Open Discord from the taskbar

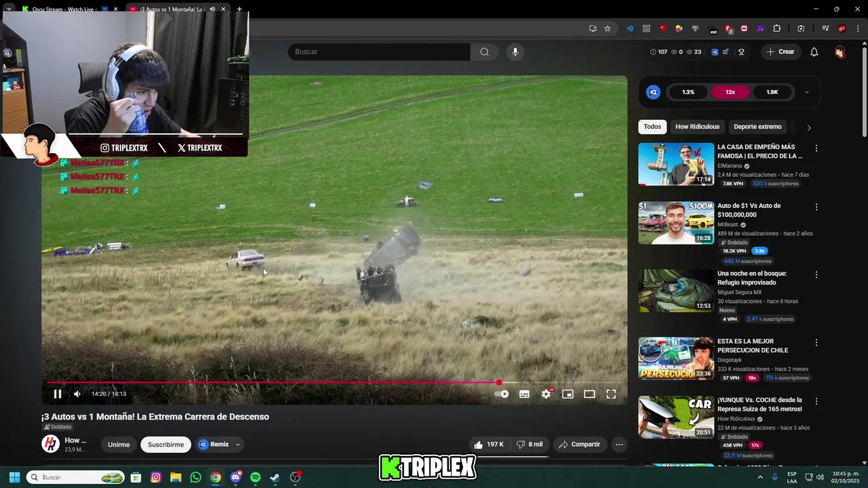click(x=235, y=477)
